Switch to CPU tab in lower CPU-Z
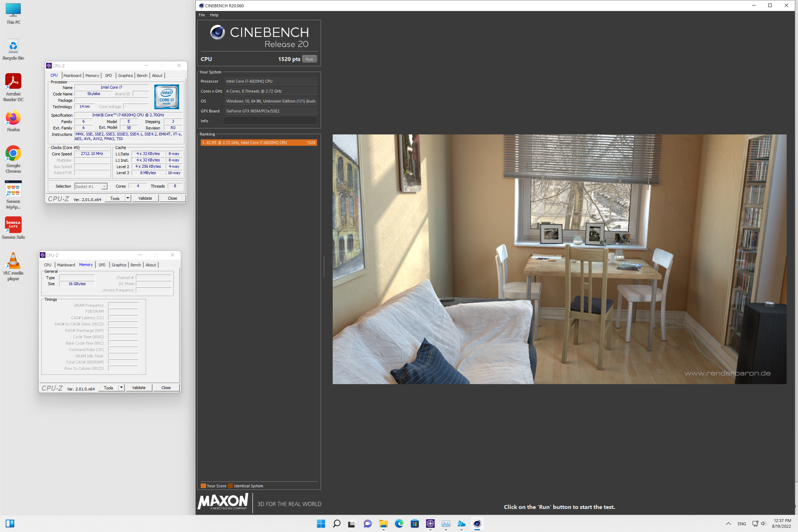The image size is (798, 532). (x=48, y=265)
